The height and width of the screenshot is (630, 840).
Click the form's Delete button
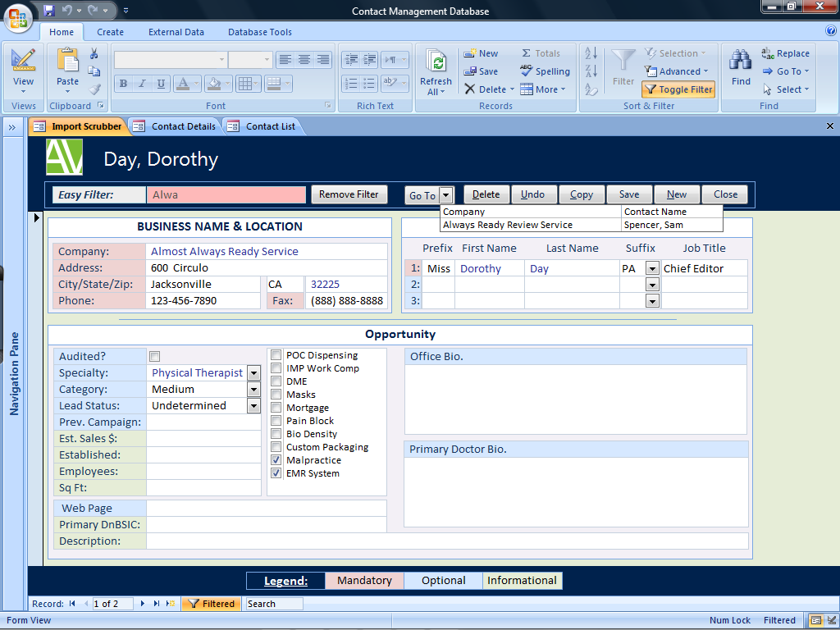(486, 194)
